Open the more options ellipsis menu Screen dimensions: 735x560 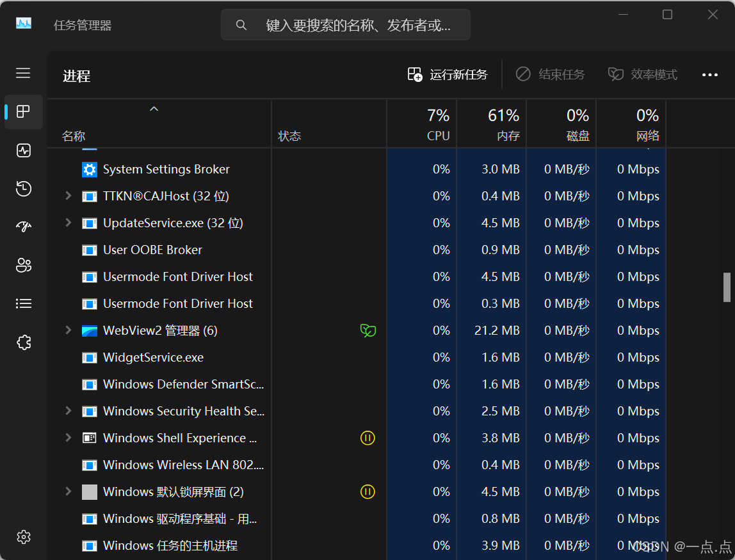click(709, 74)
